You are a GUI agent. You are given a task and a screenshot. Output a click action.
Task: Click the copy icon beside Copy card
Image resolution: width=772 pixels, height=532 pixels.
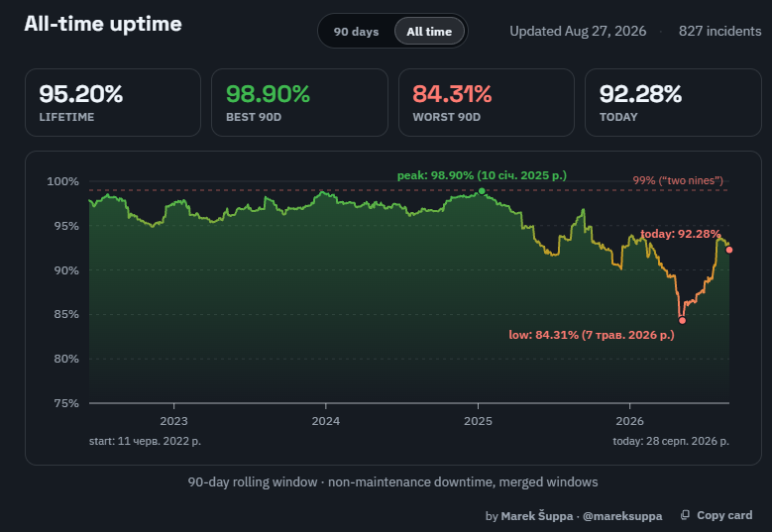point(685,515)
